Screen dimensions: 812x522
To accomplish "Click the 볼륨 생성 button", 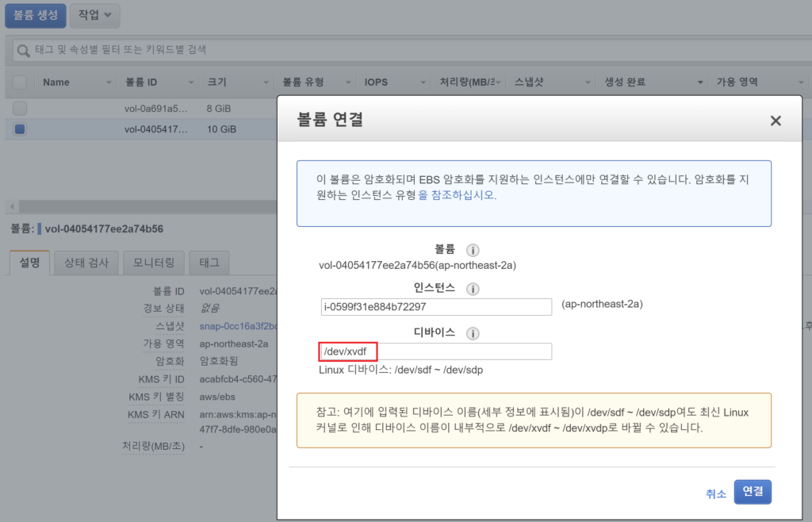I will click(36, 15).
